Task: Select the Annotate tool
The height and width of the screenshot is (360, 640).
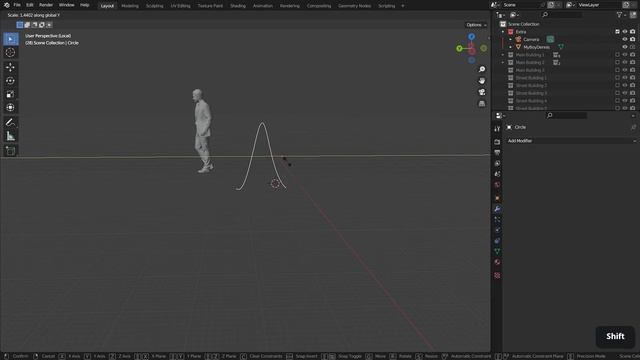Action: pos(11,123)
